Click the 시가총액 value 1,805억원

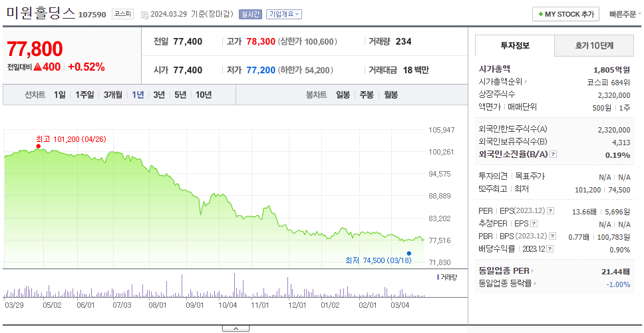tap(611, 69)
